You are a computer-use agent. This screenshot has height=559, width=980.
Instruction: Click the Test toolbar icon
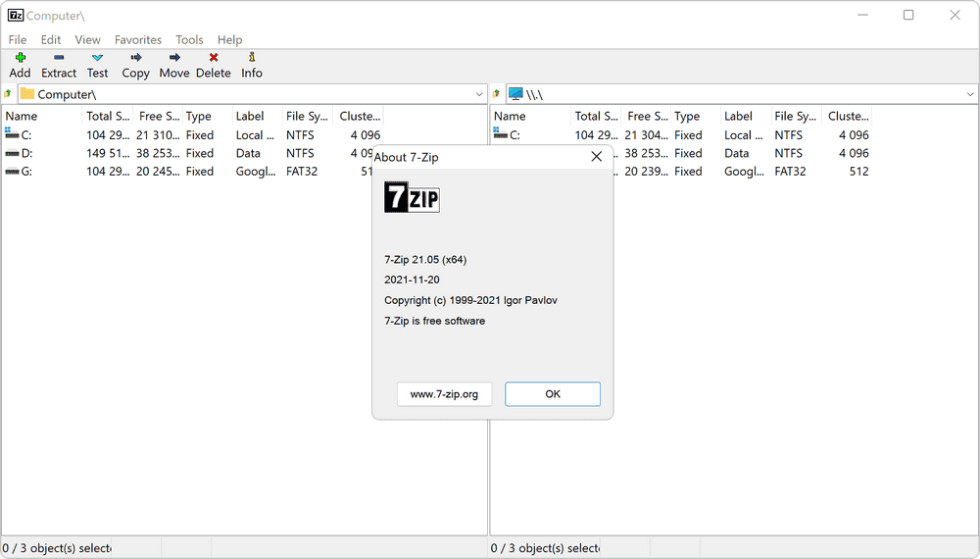[97, 58]
